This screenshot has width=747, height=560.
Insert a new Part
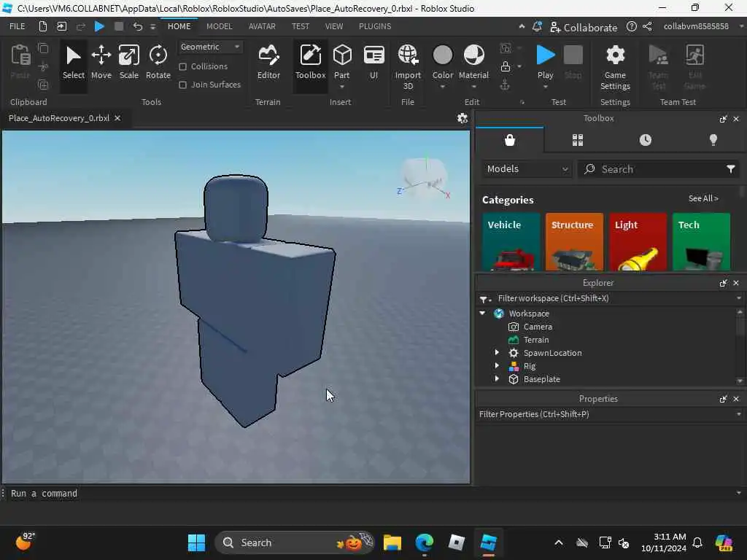tap(342, 60)
